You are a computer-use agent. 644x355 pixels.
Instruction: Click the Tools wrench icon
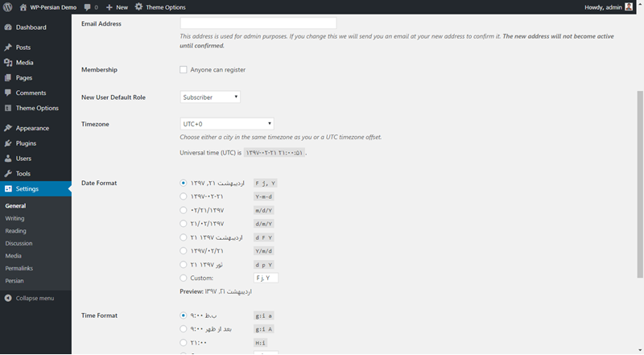point(8,174)
